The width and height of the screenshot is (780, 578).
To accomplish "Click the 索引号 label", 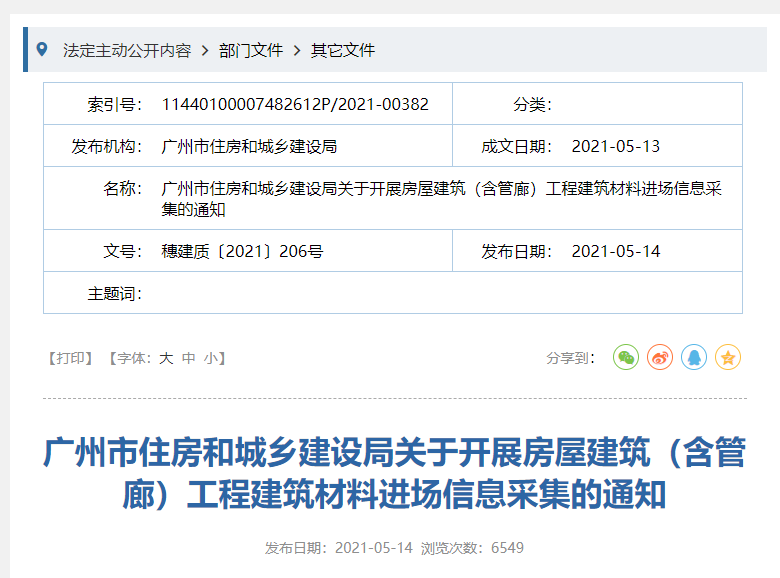I will coord(115,104).
